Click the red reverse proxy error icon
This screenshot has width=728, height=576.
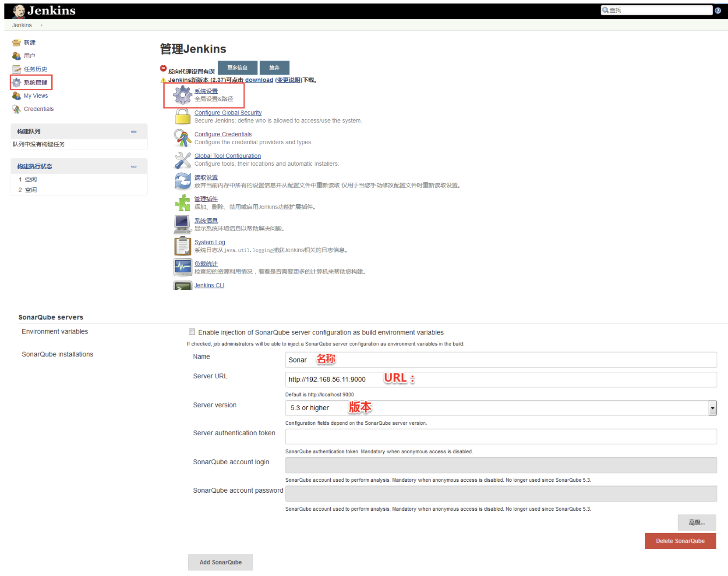point(163,68)
